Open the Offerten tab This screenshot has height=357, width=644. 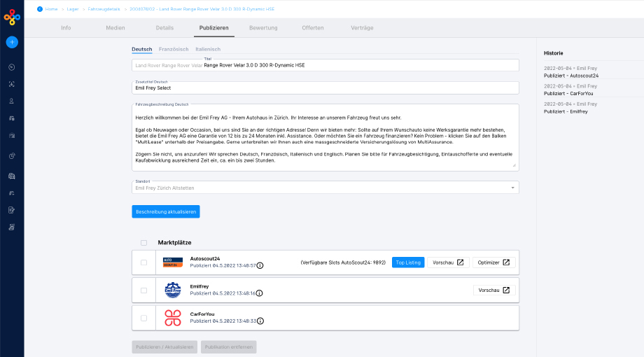click(313, 28)
